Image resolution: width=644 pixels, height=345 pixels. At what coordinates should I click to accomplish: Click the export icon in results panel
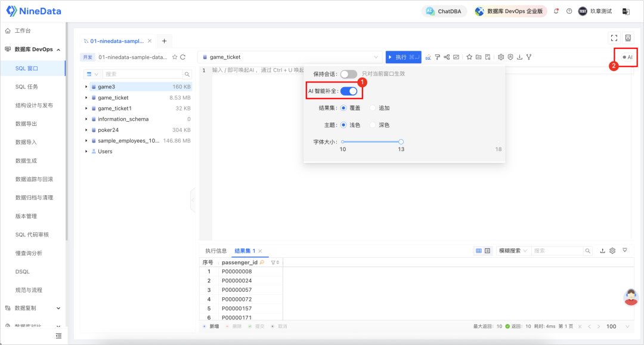point(602,251)
